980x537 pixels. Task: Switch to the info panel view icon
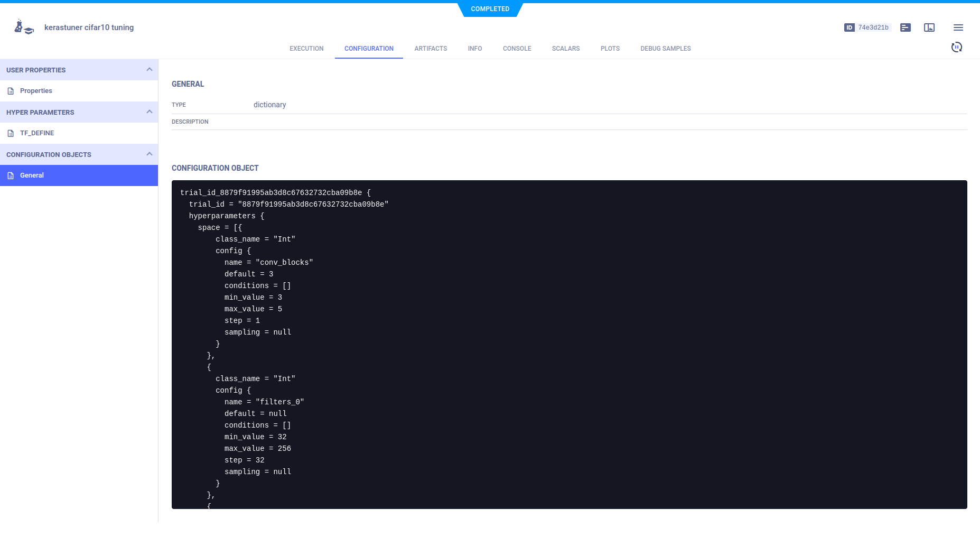point(929,27)
